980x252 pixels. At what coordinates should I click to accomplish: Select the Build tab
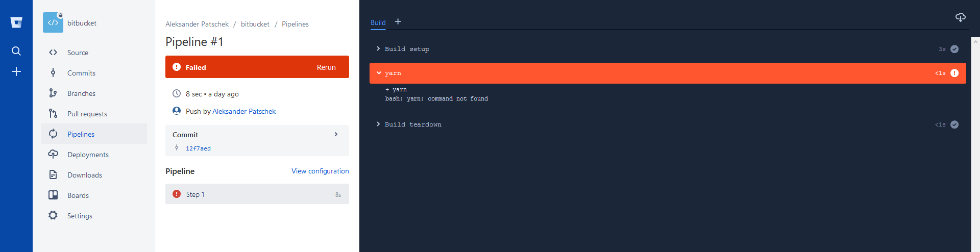pos(378,22)
